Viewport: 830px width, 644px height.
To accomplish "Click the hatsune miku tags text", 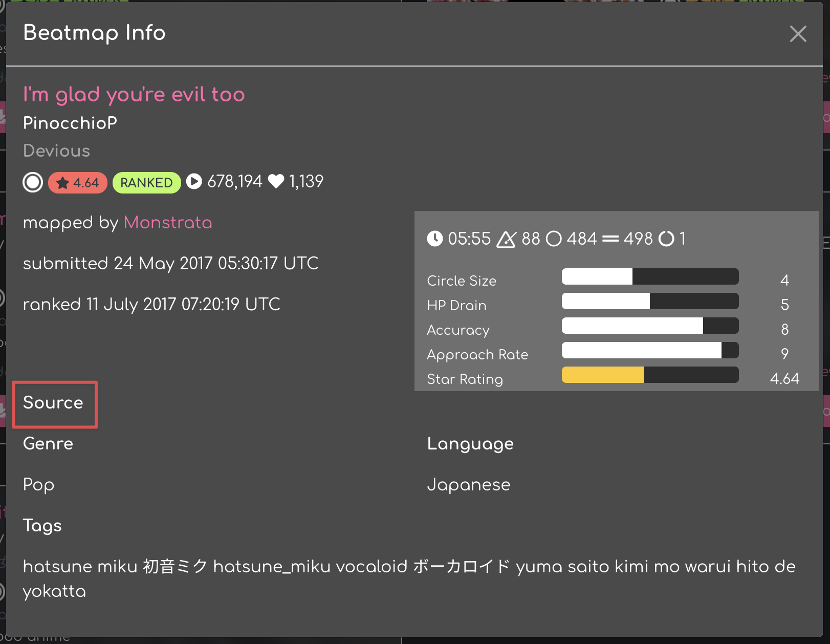I will (x=409, y=579).
